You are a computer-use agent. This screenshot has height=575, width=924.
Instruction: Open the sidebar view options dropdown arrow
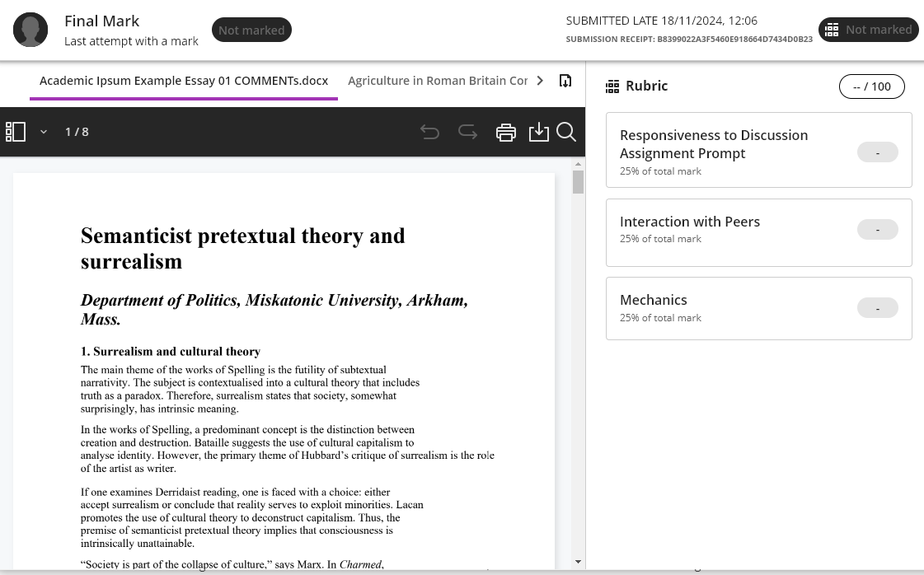pos(44,132)
